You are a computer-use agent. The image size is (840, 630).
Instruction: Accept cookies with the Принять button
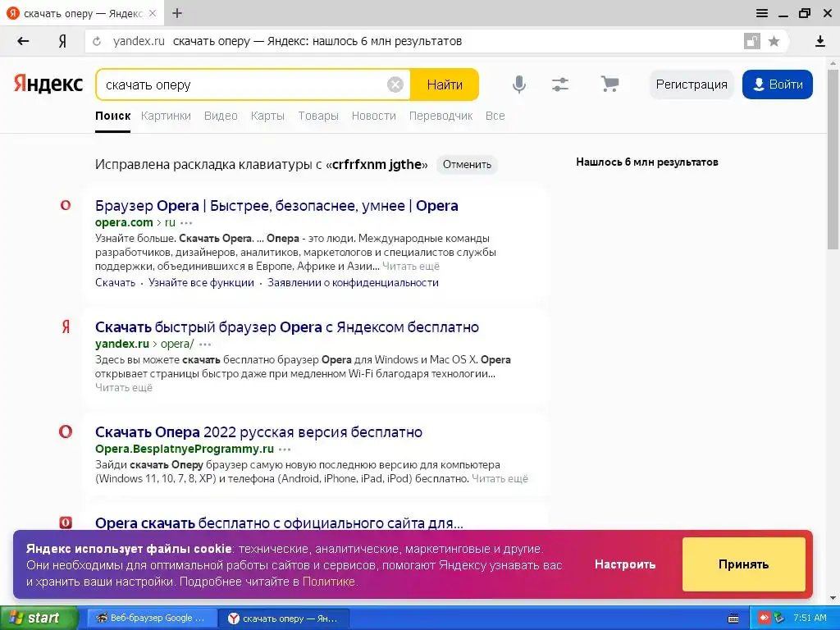[x=743, y=564]
